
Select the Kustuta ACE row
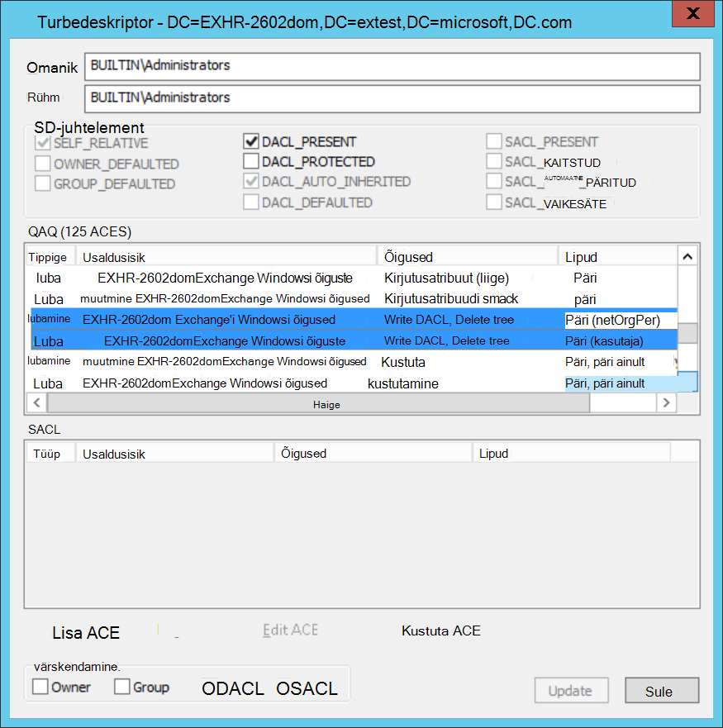[x=351, y=362]
